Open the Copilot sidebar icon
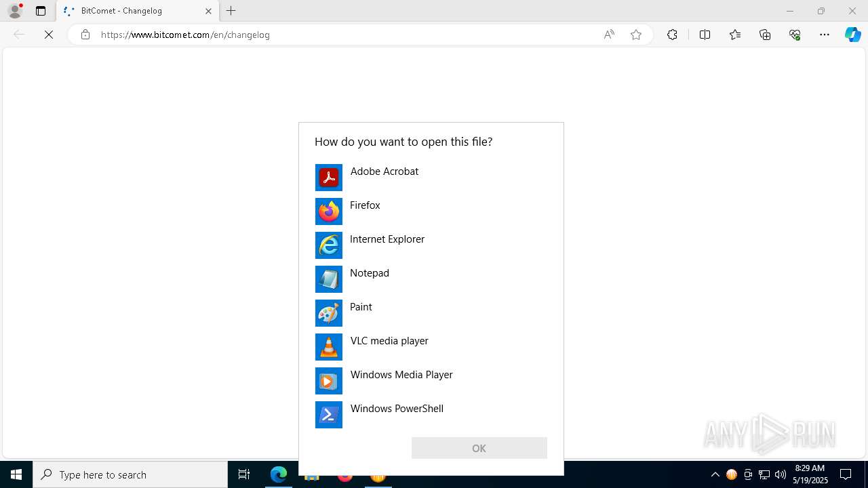868x488 pixels. (x=852, y=35)
